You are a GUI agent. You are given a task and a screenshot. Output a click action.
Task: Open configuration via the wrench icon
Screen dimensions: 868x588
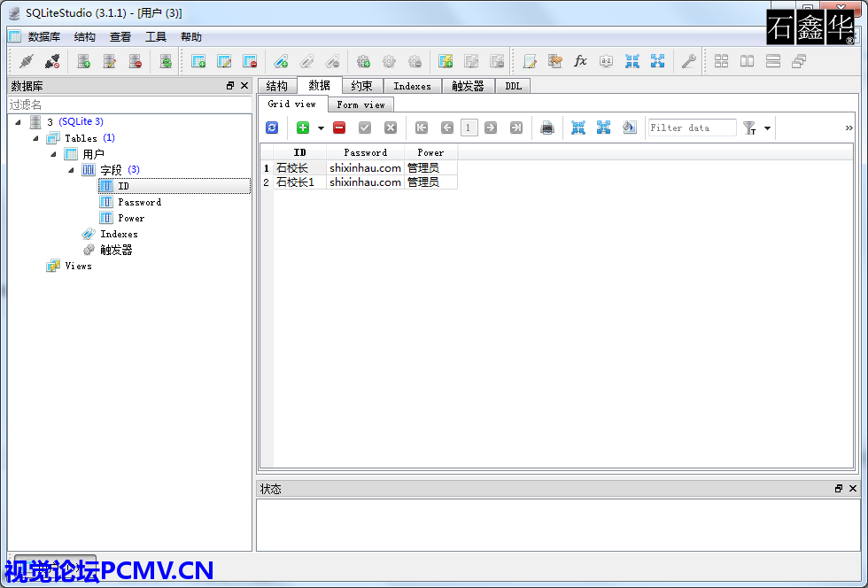[688, 61]
